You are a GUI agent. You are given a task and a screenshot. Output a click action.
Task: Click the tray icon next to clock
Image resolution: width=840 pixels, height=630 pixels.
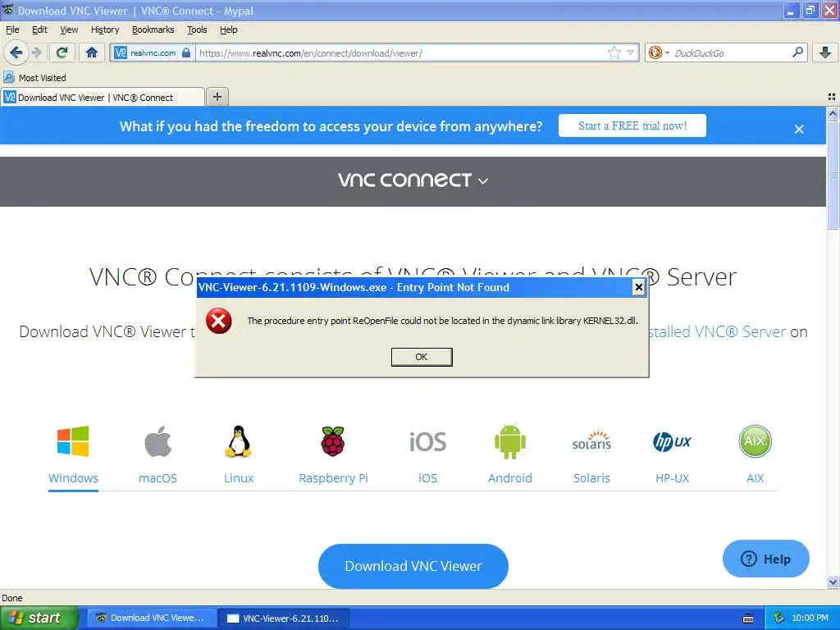pyautogui.click(x=778, y=618)
